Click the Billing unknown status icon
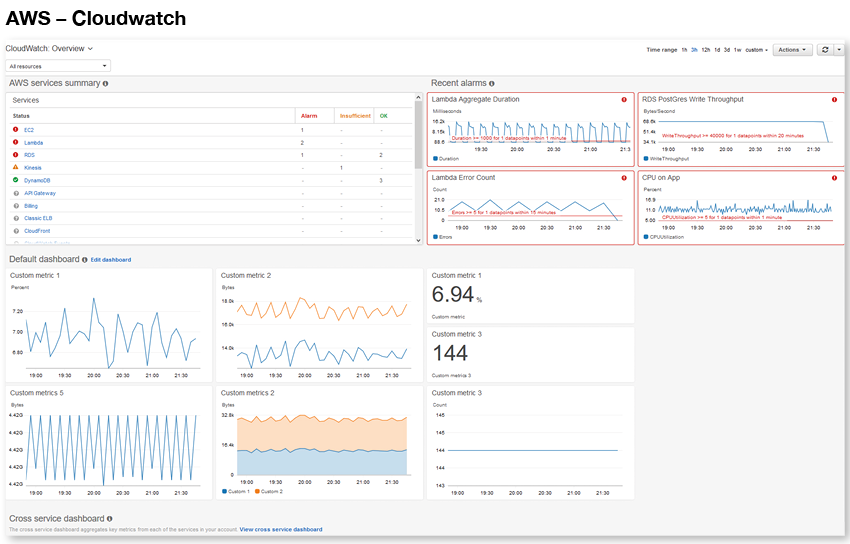The image size is (850, 544). click(x=16, y=206)
